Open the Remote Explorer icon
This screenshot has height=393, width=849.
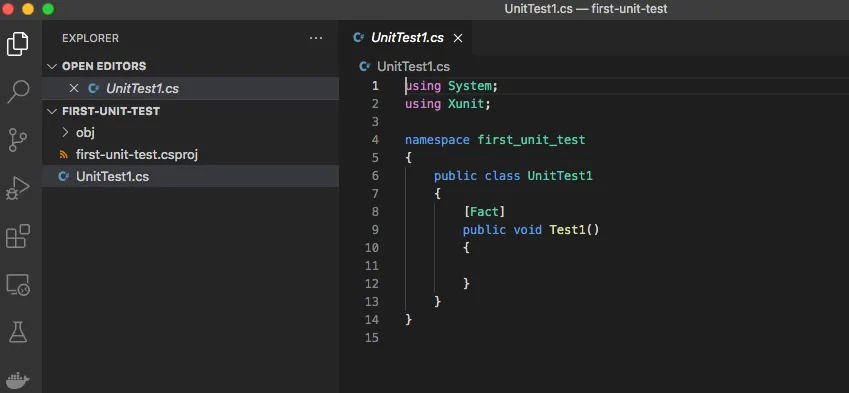17,285
